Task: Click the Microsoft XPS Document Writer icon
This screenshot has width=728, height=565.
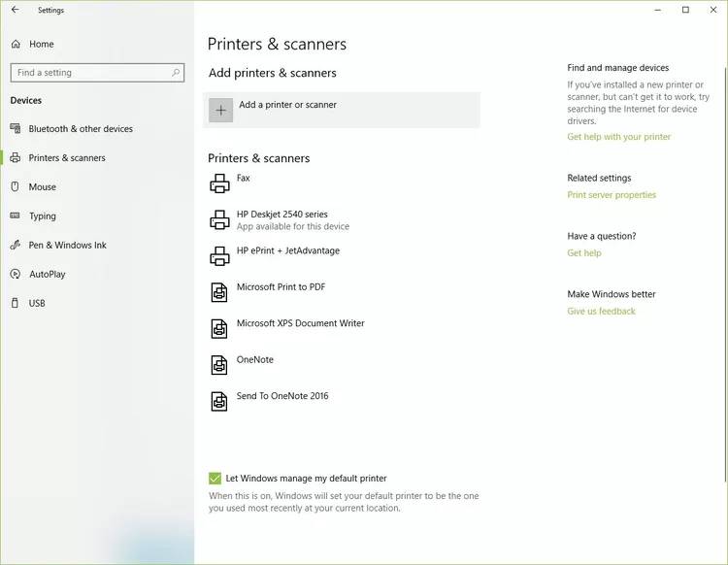Action: coord(219,329)
